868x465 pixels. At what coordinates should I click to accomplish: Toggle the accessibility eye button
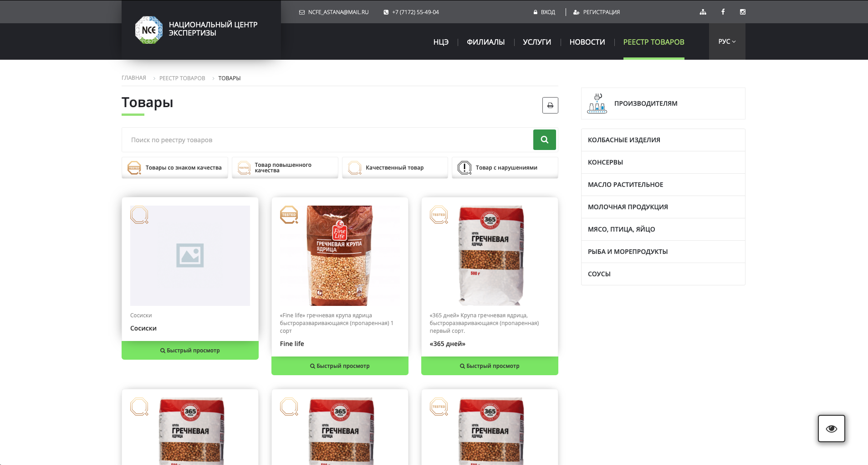[x=832, y=429]
